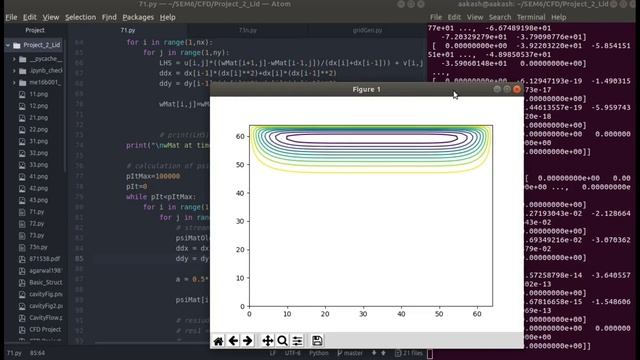This screenshot has width=640, height=360.
Task: Click the Home reset view icon in Figure 1
Action: (218, 341)
